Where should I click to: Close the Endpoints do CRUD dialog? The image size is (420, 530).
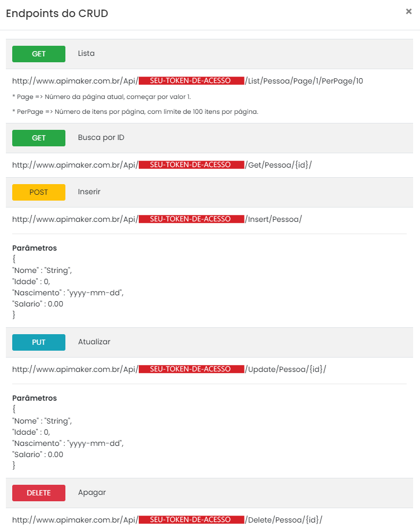408,11
